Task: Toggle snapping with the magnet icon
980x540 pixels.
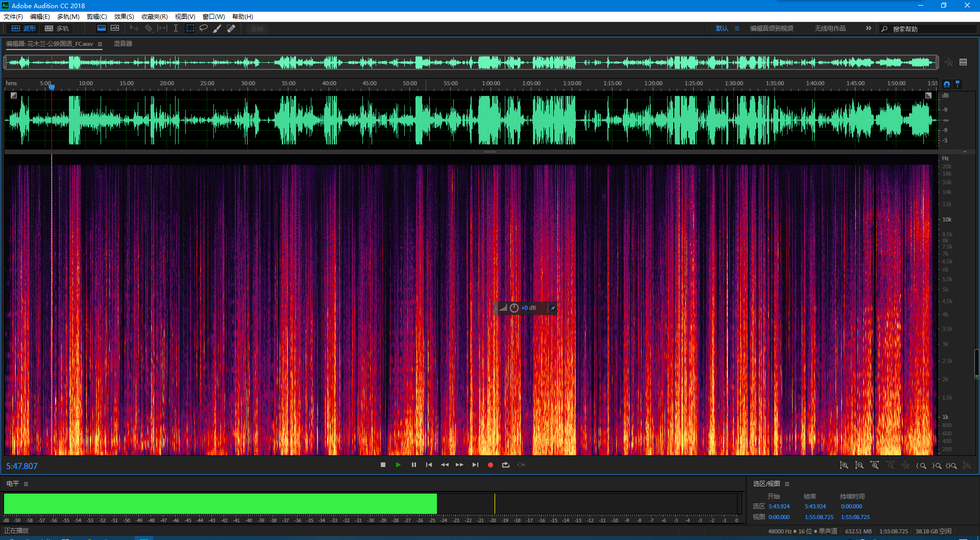Action: tap(947, 84)
